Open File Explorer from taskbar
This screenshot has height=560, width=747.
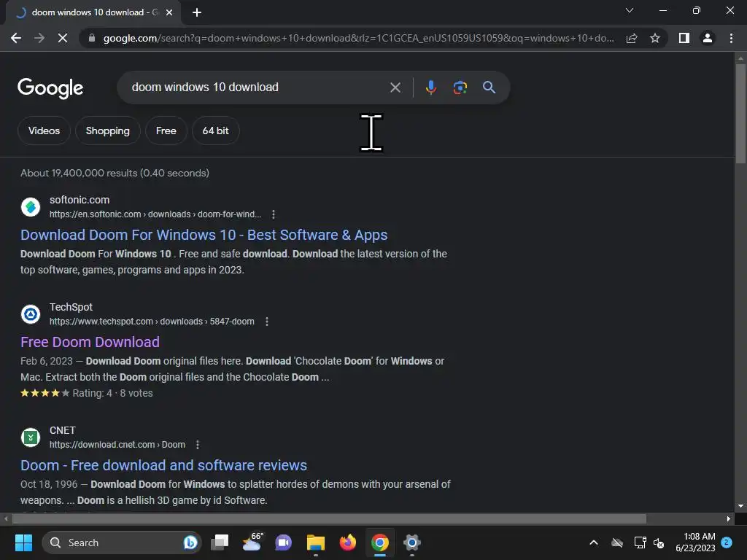(x=315, y=542)
